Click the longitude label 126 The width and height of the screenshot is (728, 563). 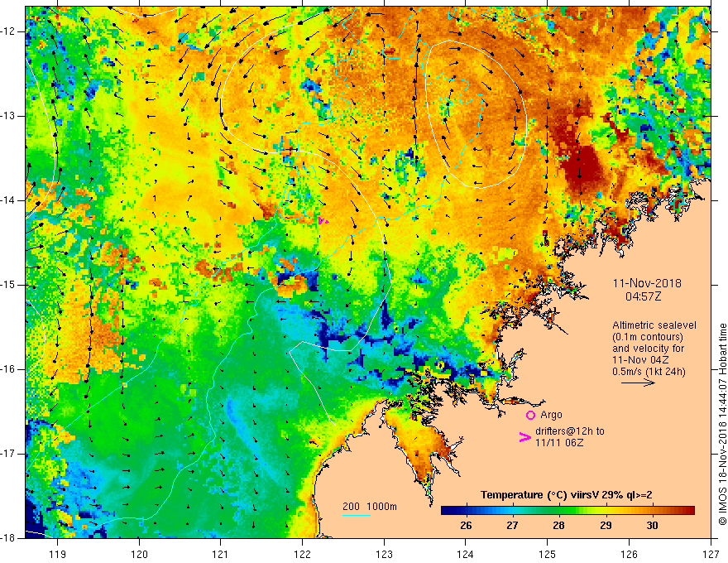tap(629, 554)
